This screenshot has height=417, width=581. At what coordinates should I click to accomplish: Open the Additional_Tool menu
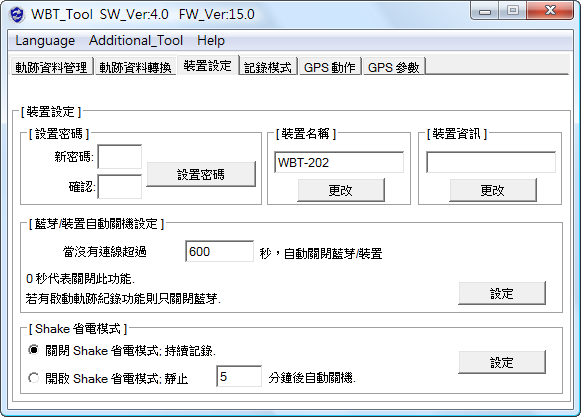point(136,40)
